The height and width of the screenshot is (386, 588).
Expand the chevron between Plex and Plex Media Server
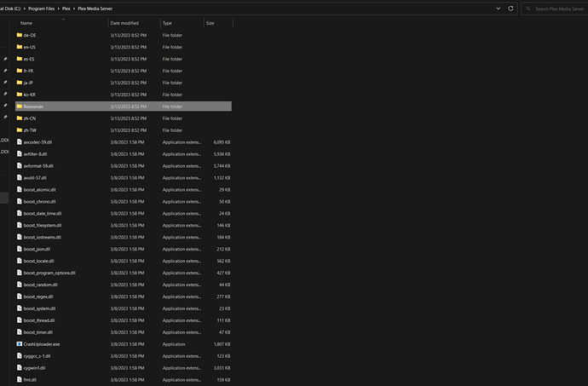tap(74, 9)
